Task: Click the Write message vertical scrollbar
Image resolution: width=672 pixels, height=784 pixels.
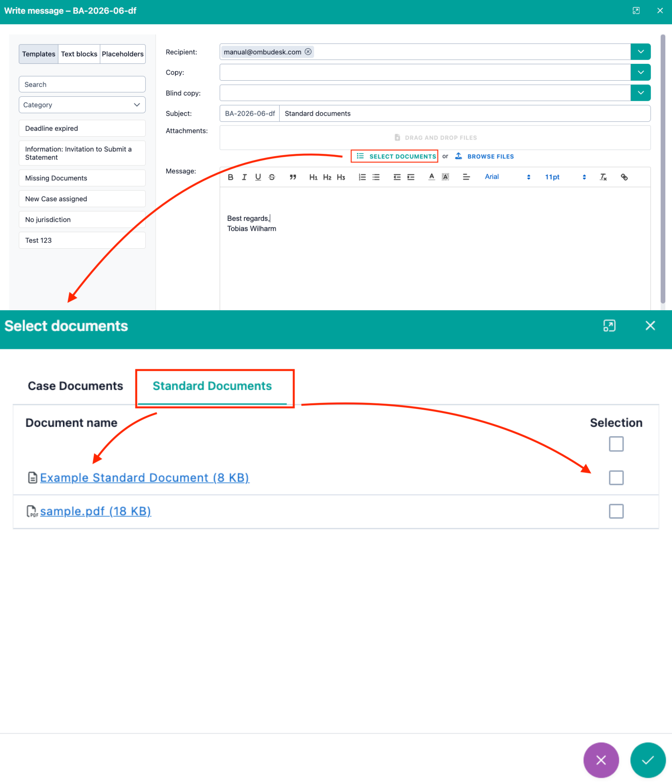Action: [663, 169]
